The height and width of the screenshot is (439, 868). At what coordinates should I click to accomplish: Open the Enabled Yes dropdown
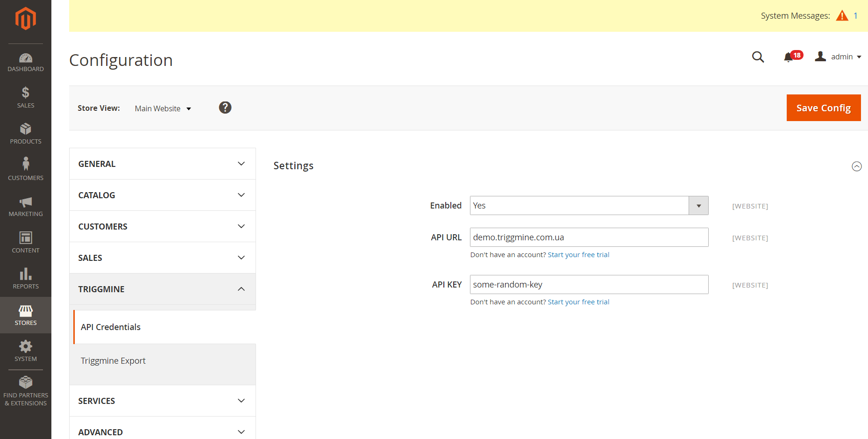[x=589, y=206]
